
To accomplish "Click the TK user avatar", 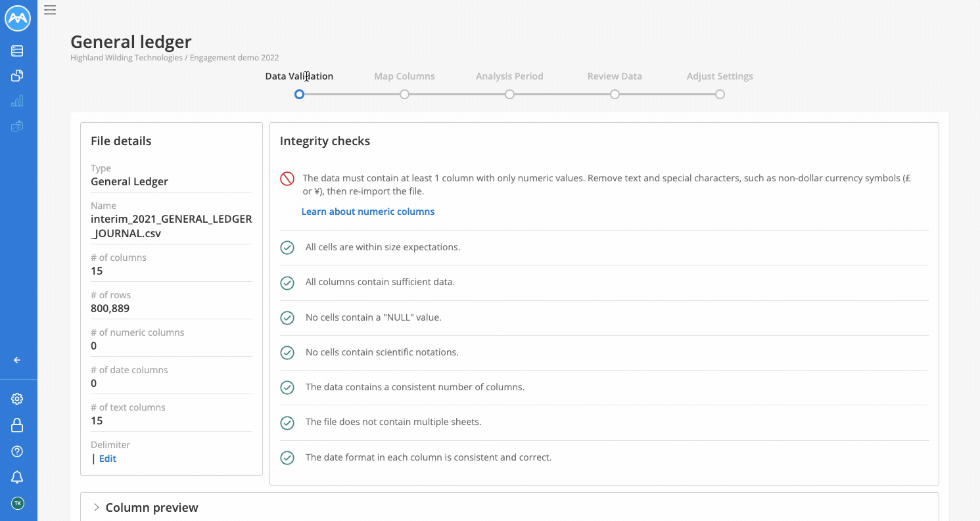I will click(18, 503).
